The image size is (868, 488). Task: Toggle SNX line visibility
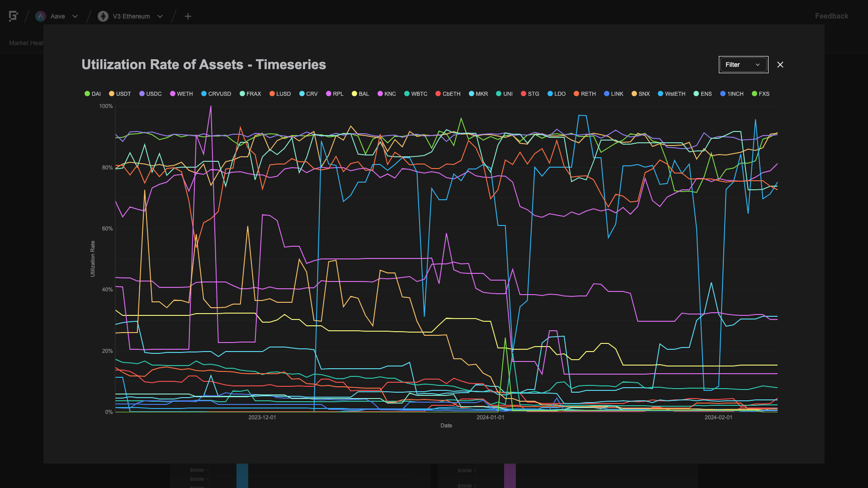[641, 94]
